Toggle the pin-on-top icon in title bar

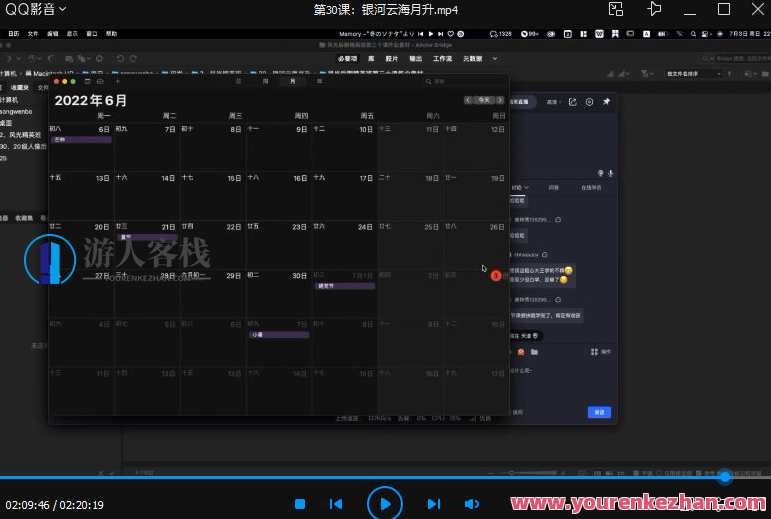[655, 9]
